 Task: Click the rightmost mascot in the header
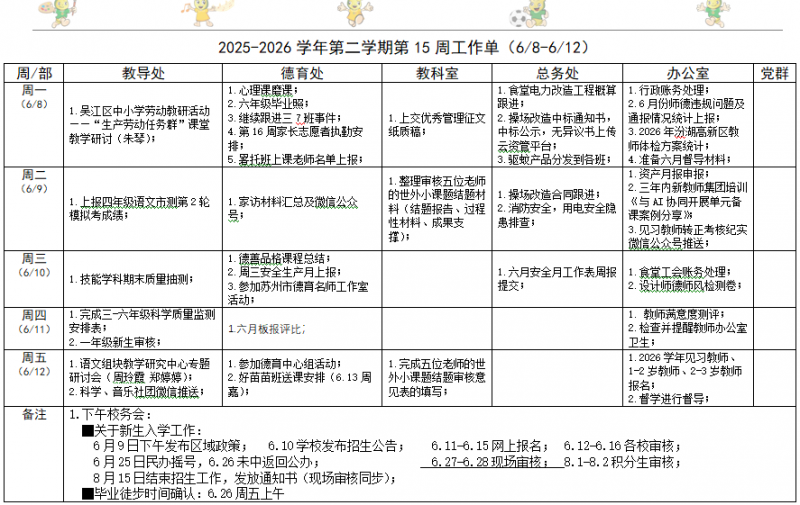click(714, 12)
